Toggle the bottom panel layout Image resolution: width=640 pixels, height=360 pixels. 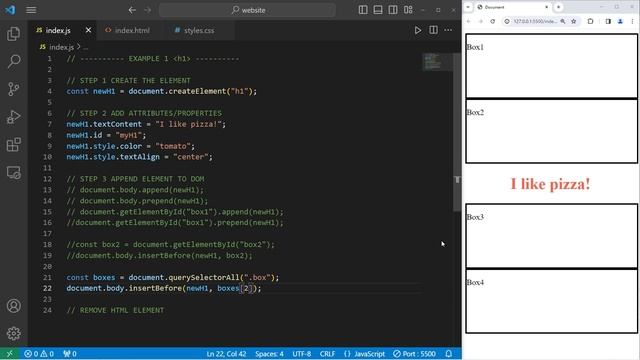pyautogui.click(x=378, y=10)
